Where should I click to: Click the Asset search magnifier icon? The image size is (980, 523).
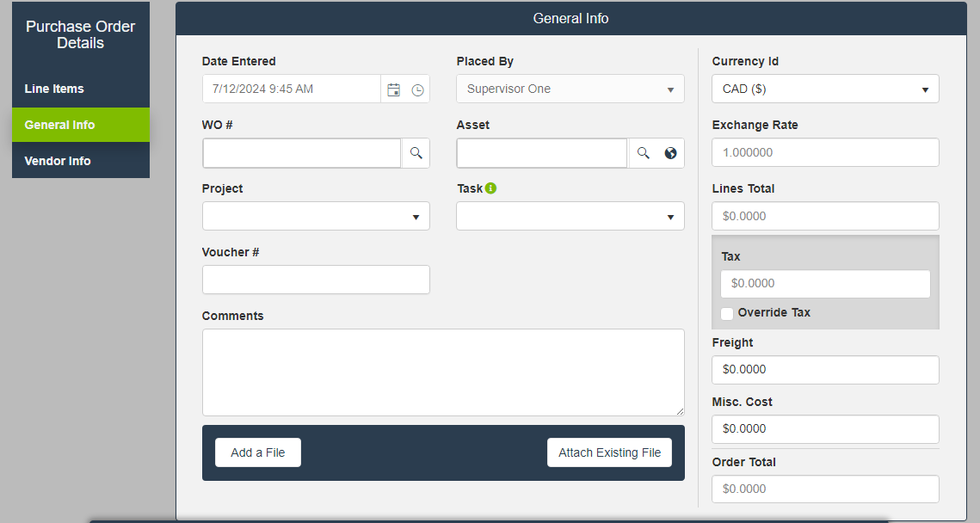[x=643, y=153]
